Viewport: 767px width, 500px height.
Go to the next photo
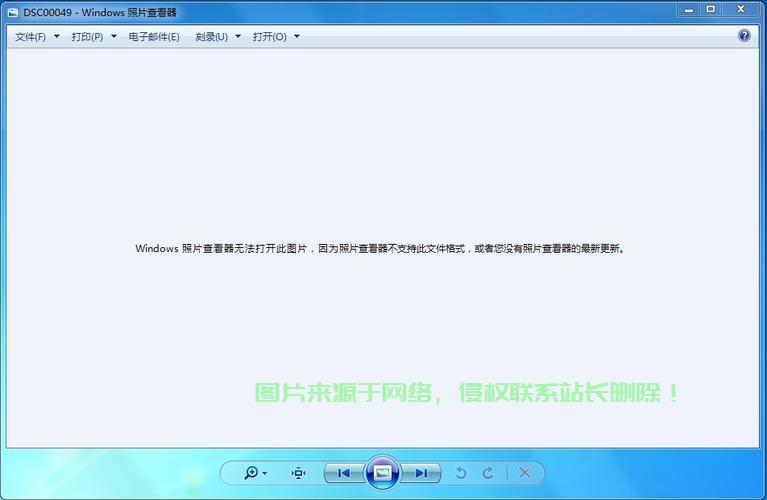pyautogui.click(x=421, y=473)
